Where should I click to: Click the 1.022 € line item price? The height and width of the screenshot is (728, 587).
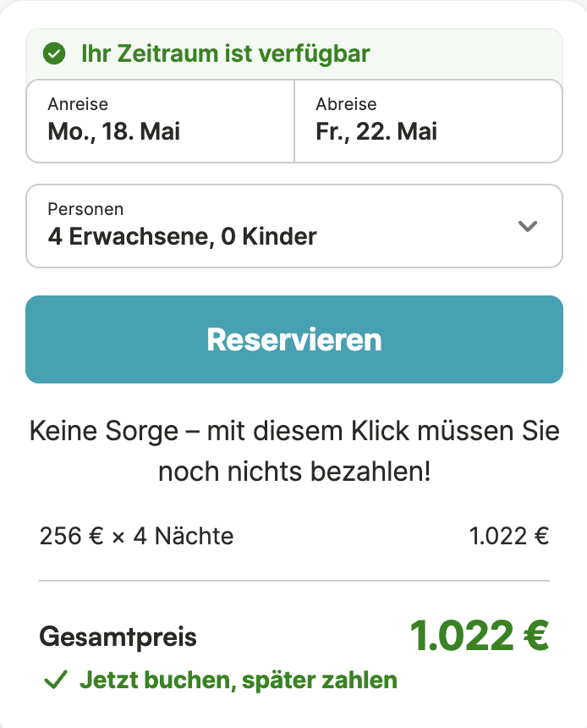pyautogui.click(x=508, y=535)
